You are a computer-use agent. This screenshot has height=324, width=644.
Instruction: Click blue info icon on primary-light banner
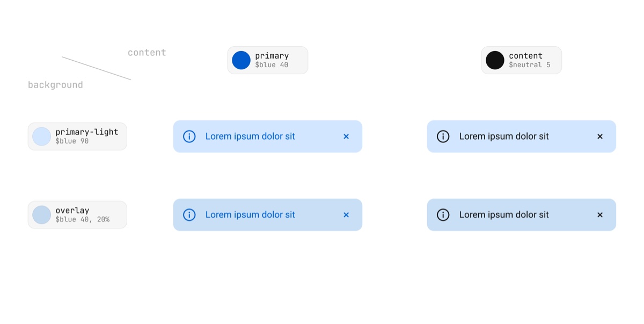(x=189, y=136)
